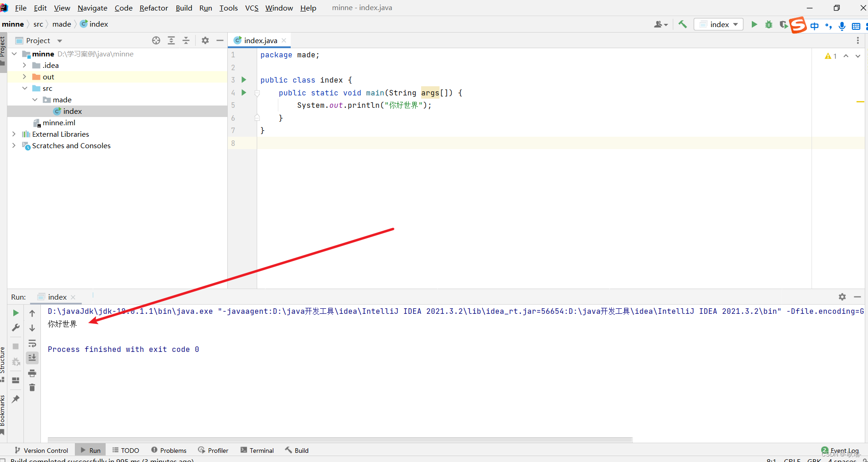Click Collapse All in the Project panel
Viewport: 868px width, 462px height.
tap(186, 40)
